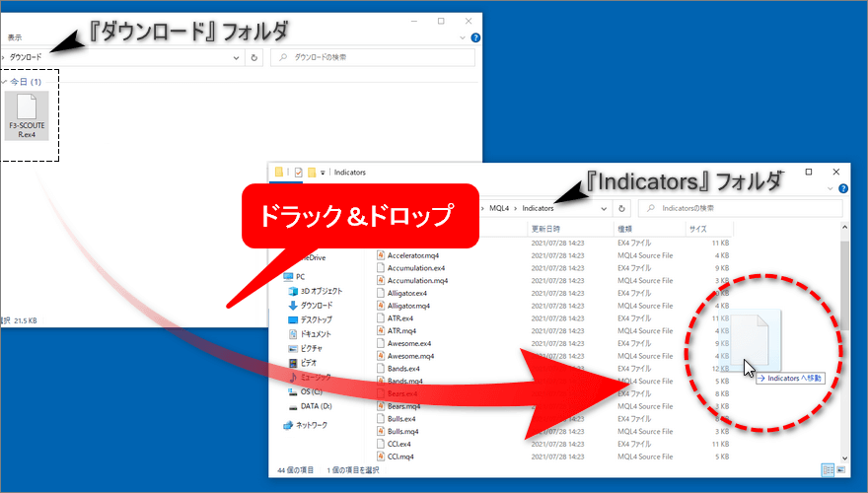Select Awesome.ex4 file
The width and height of the screenshot is (868, 493).
pyautogui.click(x=409, y=343)
